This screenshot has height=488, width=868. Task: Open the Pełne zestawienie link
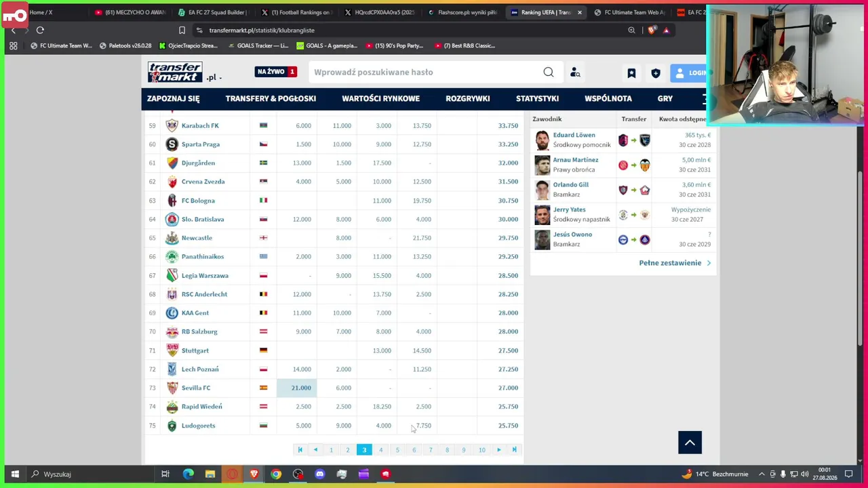(x=675, y=263)
